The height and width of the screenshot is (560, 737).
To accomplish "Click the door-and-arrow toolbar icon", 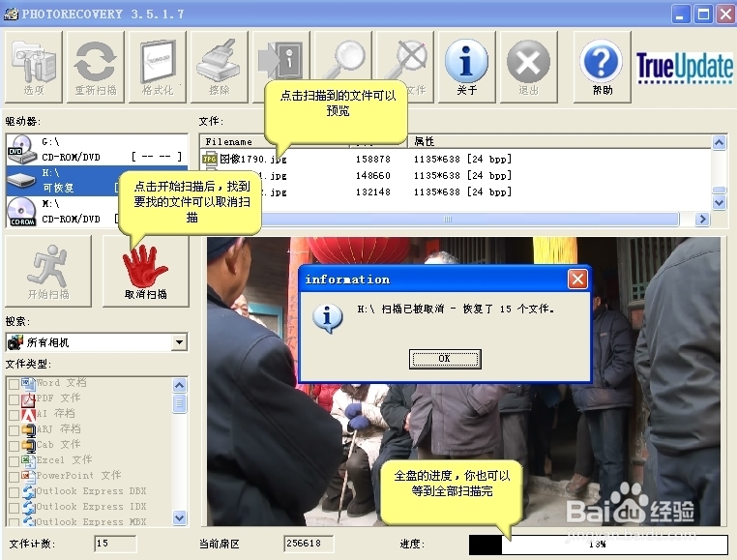I will point(281,60).
